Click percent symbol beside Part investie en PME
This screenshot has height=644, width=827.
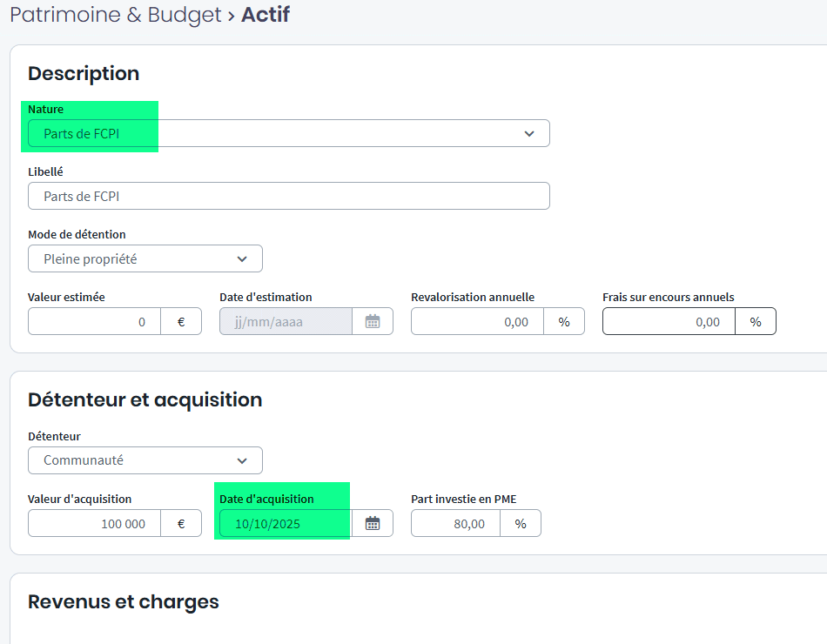tap(521, 523)
